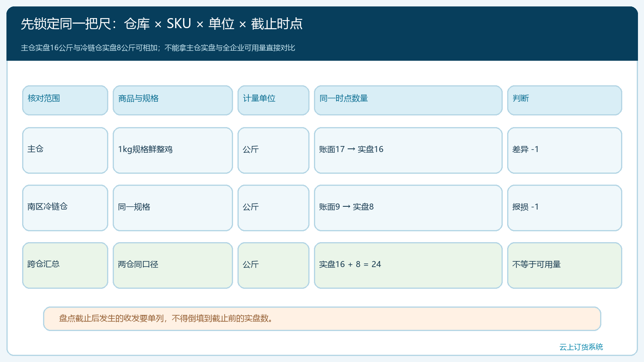The width and height of the screenshot is (644, 362).
Task: Select the 同一时点数量 header cell
Action: click(408, 100)
